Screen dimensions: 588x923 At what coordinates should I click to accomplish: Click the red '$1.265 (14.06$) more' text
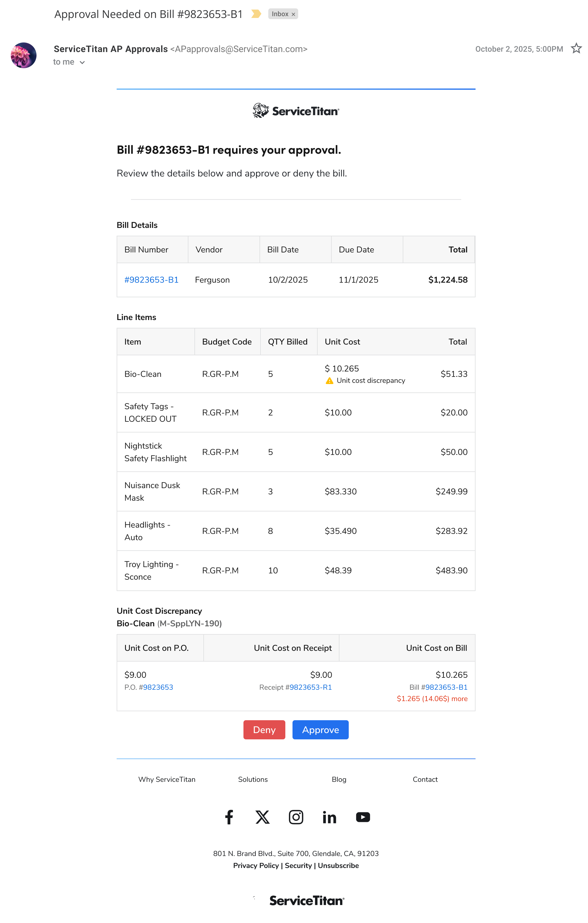coord(432,699)
